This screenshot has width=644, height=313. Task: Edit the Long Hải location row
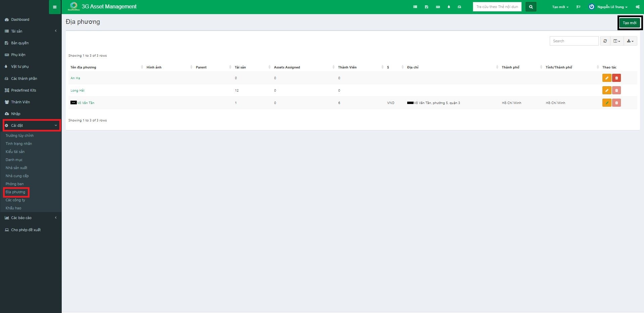(606, 91)
